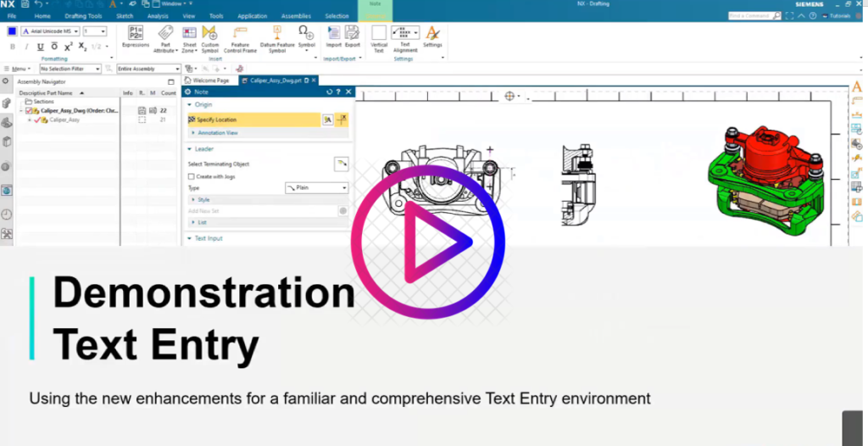Click the Select Terminating Object icon

(341, 164)
